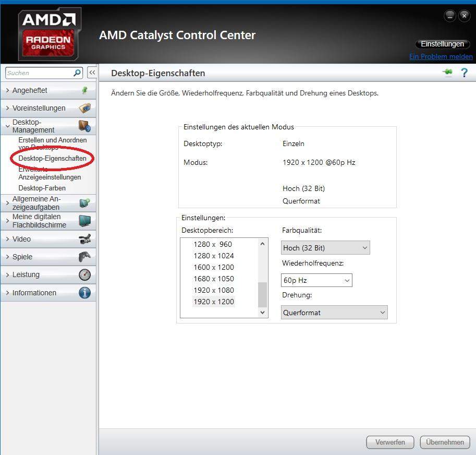Screen dimensions: 476x455
Task: Select resolution 1280 x 1024
Action: (214, 256)
